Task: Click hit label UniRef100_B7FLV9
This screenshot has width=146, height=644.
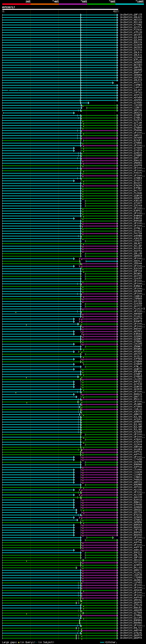Action: pos(131,60)
